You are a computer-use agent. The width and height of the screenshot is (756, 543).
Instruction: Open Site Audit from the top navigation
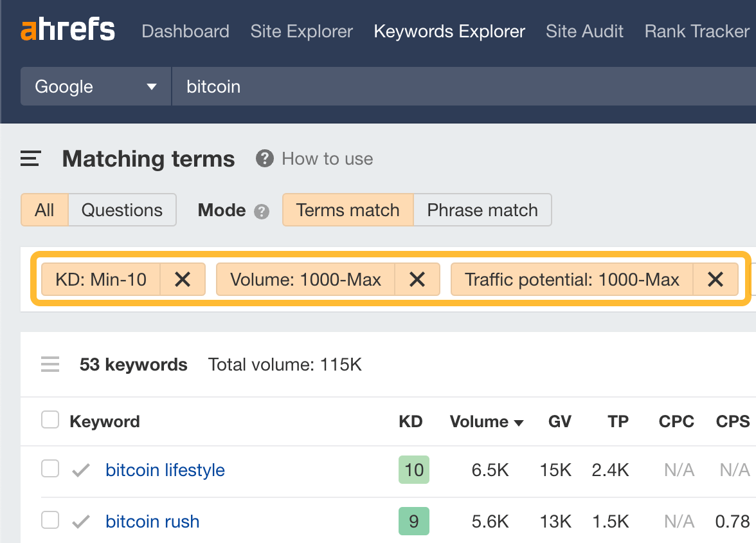click(584, 31)
